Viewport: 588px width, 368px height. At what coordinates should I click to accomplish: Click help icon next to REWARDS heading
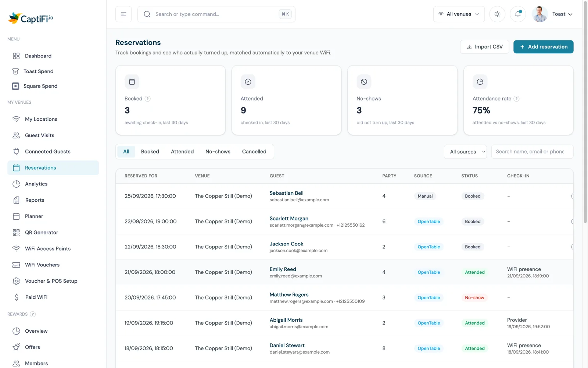[33, 314]
